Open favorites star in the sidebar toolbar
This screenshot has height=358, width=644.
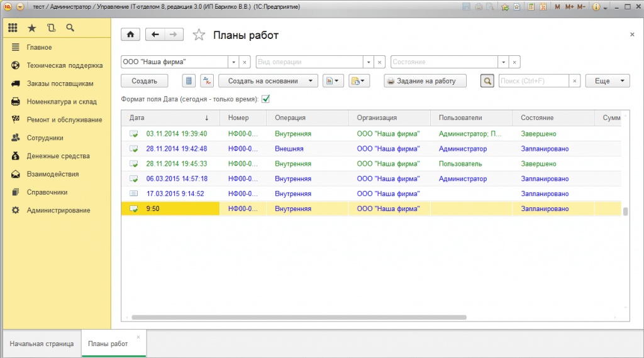click(x=31, y=28)
